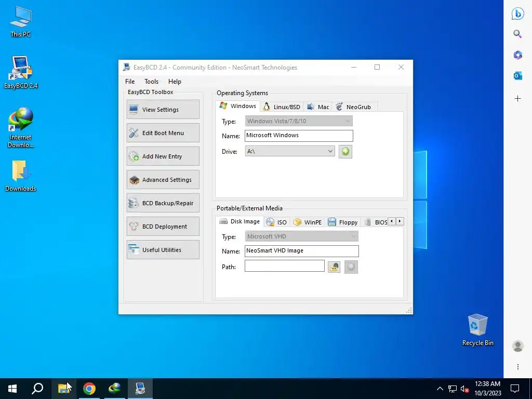Click the EasyBCD taskbar button
Image resolution: width=532 pixels, height=399 pixels.
[140, 389]
